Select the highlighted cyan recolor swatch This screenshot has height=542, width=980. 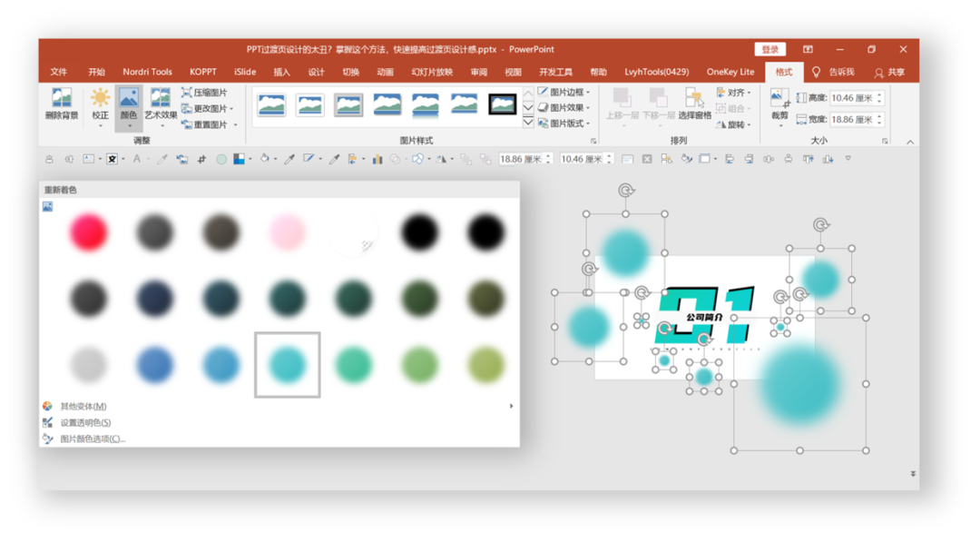point(287,364)
